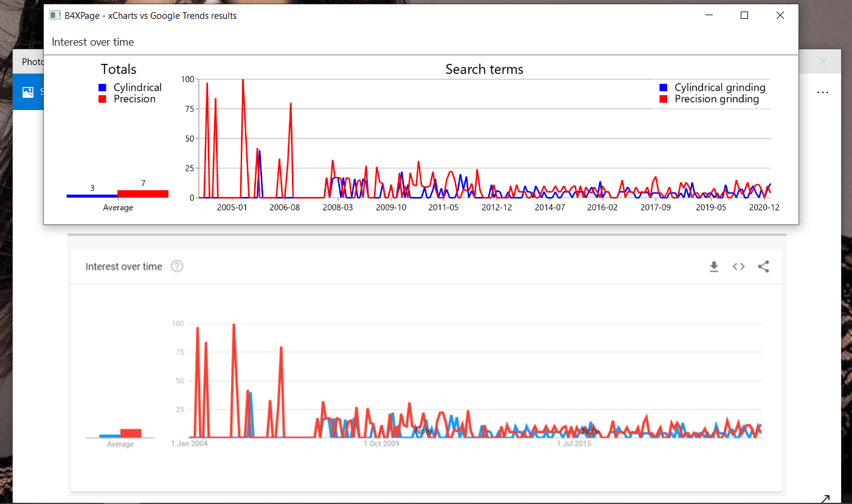Click the "1 Jul 2015" date label

[574, 443]
